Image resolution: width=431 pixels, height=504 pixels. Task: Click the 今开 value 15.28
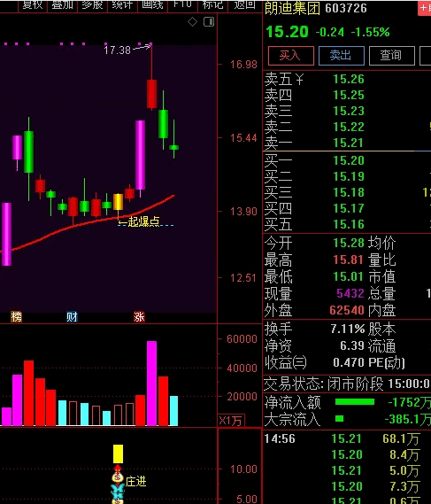coord(349,243)
